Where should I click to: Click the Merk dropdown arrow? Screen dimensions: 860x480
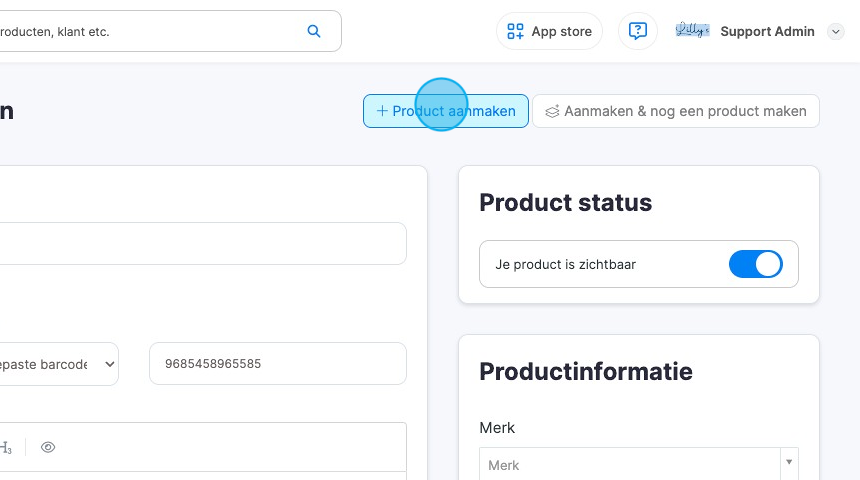[x=790, y=463]
